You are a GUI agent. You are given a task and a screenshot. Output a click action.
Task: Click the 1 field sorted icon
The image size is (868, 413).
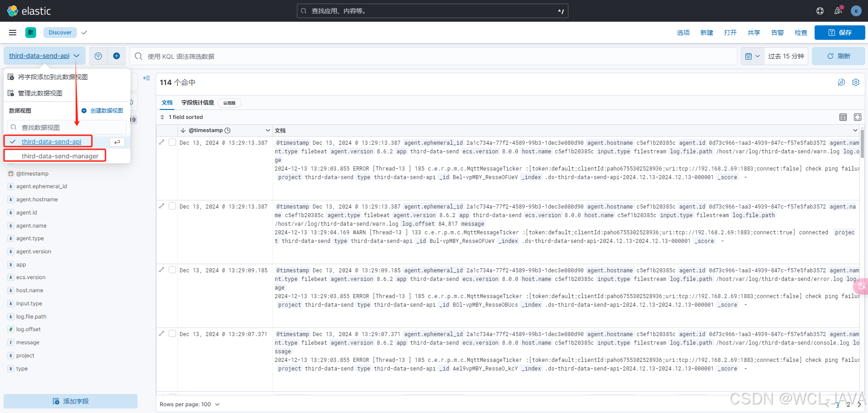click(x=162, y=117)
